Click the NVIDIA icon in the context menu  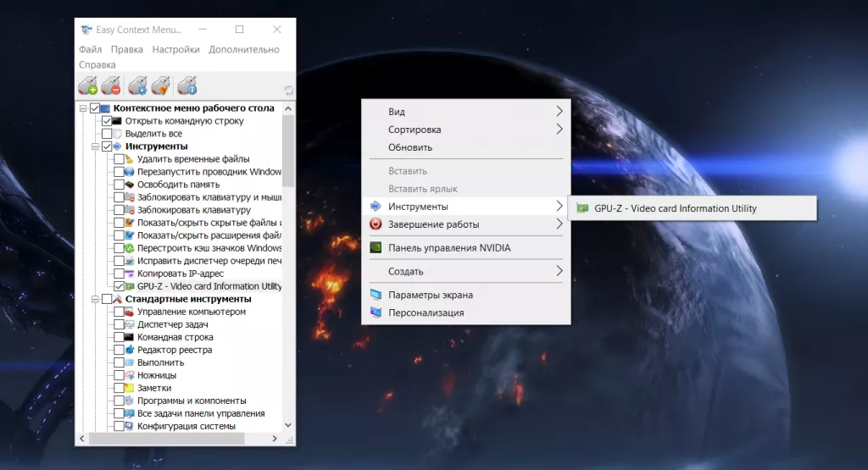coord(376,248)
